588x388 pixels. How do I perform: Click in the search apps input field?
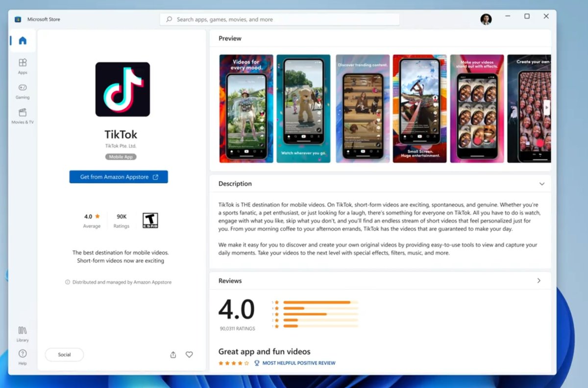pyautogui.click(x=279, y=20)
